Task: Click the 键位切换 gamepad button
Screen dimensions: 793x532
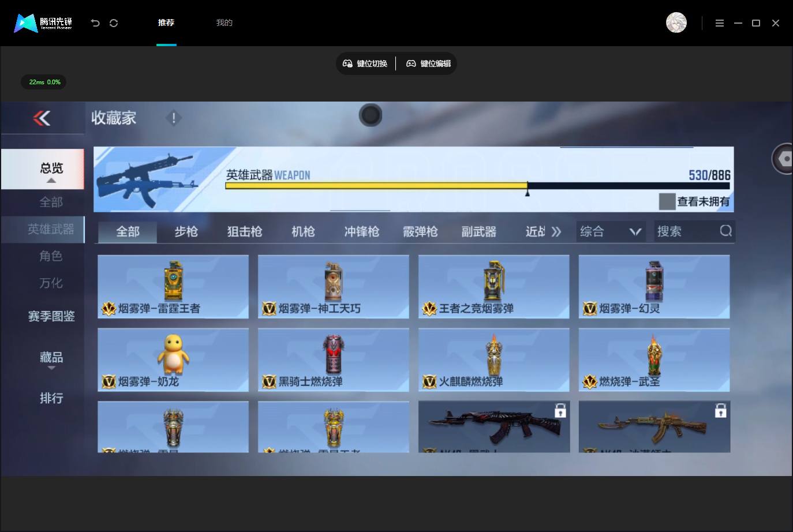Action: [365, 63]
